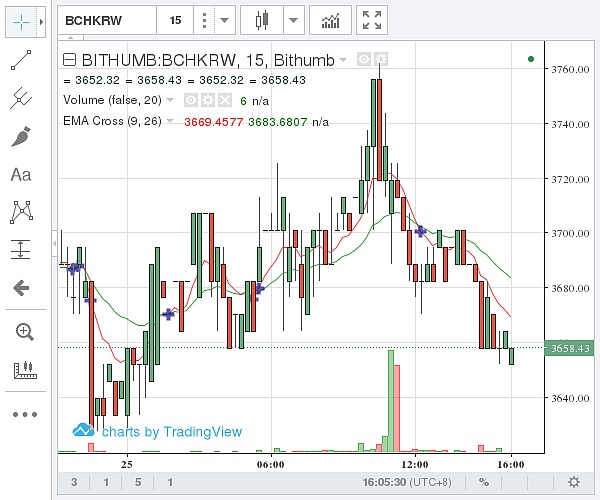Image resolution: width=600 pixels, height=500 pixels.
Task: Open more drawing tools ellipsis
Action: 25,414
